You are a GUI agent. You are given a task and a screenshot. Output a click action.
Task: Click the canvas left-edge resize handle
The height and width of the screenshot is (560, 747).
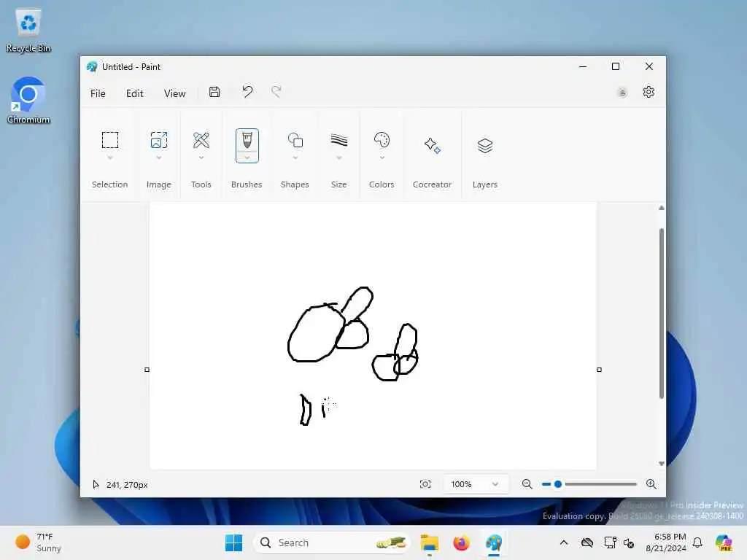[x=147, y=370]
